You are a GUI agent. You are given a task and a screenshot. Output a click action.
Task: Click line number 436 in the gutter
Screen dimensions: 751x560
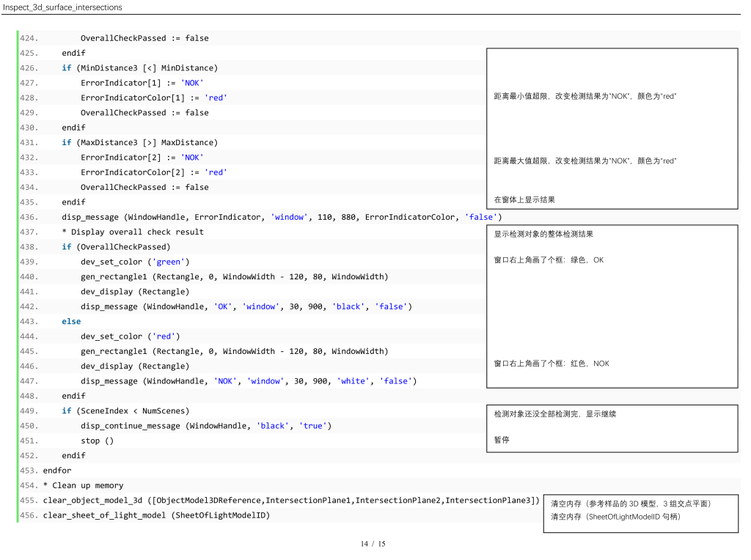pos(29,217)
